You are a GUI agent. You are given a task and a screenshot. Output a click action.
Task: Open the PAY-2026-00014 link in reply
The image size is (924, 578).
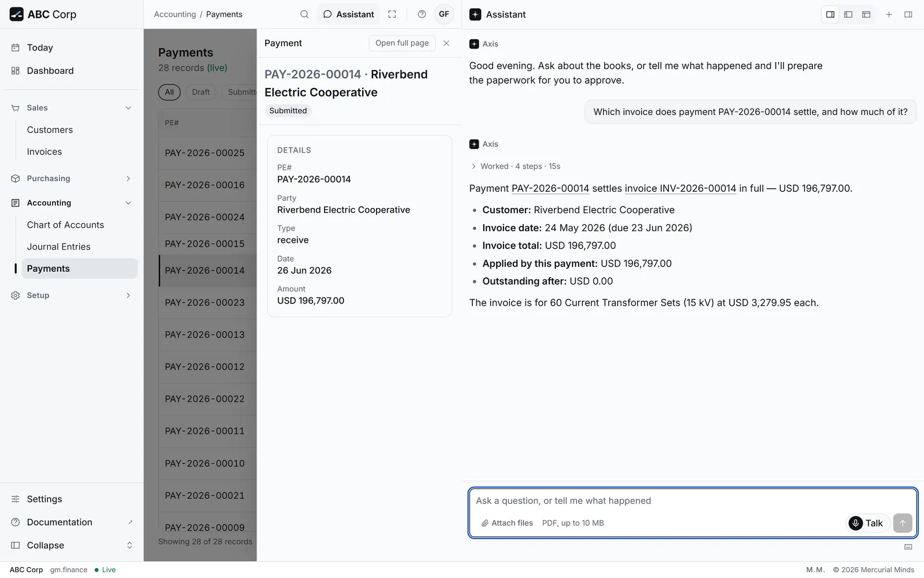[x=550, y=188]
